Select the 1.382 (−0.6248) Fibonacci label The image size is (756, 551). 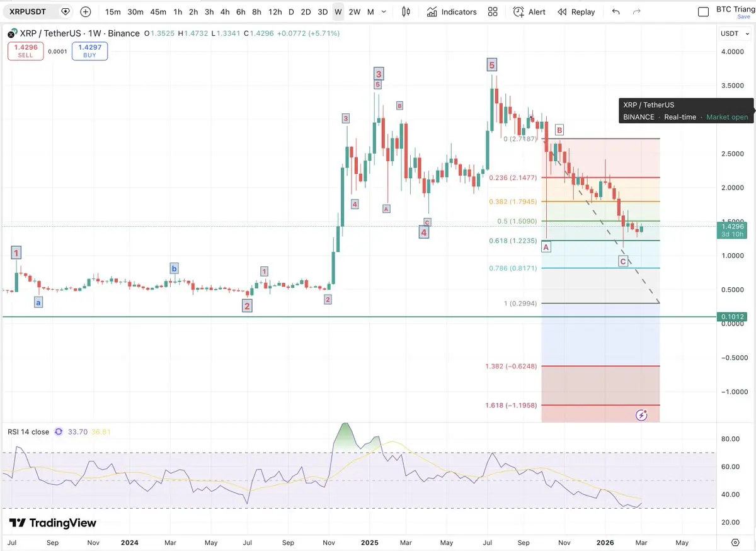point(511,366)
